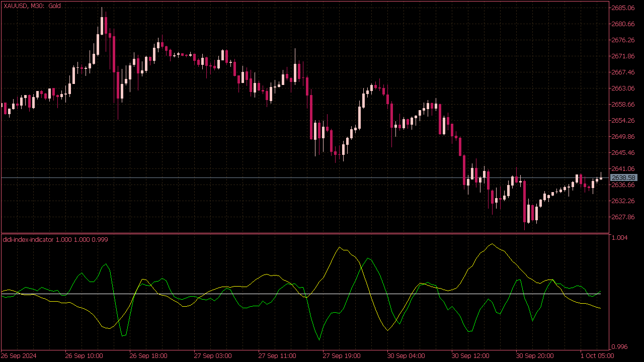Click price level 2649.86 on scale

click(x=623, y=137)
